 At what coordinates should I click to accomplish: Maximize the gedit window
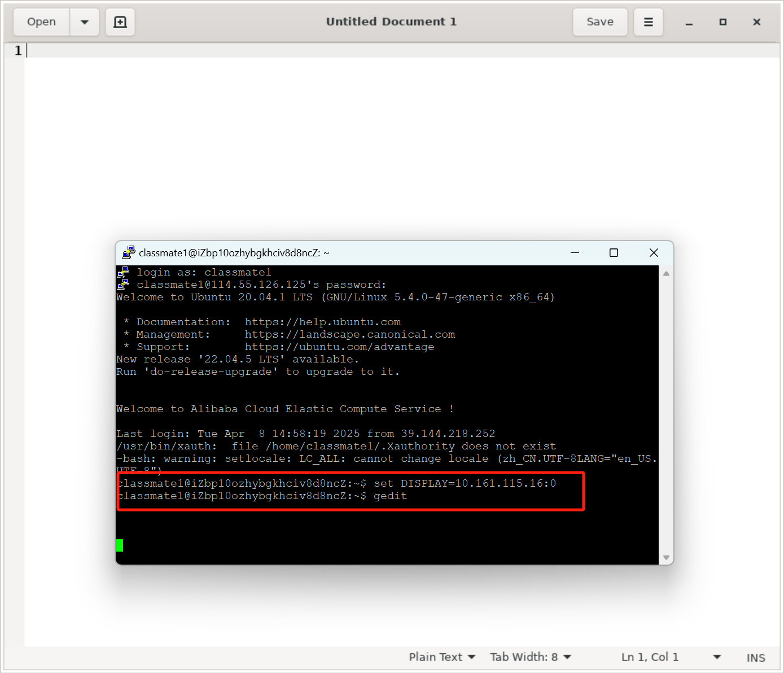[x=723, y=22]
